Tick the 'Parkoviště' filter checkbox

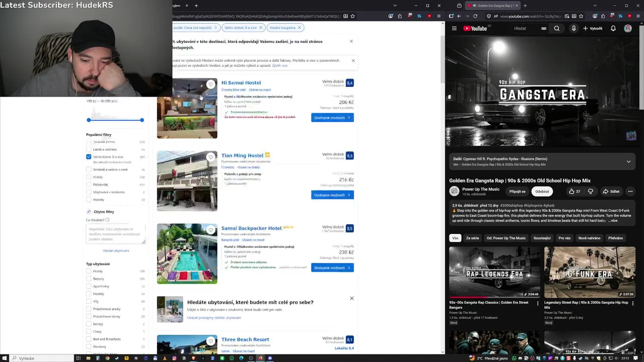[89, 185]
